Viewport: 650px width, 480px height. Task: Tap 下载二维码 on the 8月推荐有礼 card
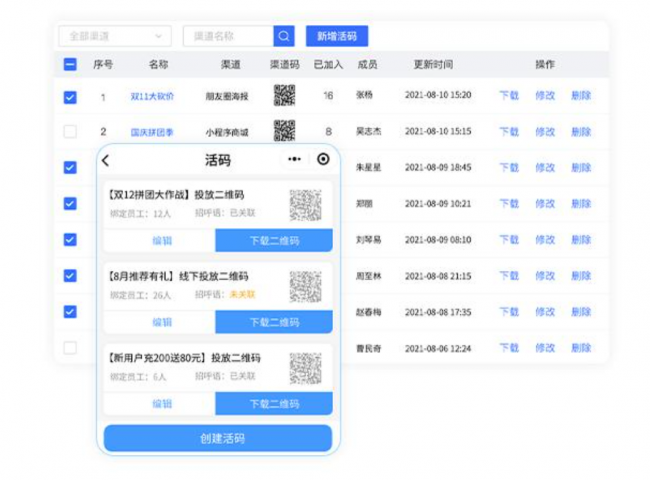point(274,322)
